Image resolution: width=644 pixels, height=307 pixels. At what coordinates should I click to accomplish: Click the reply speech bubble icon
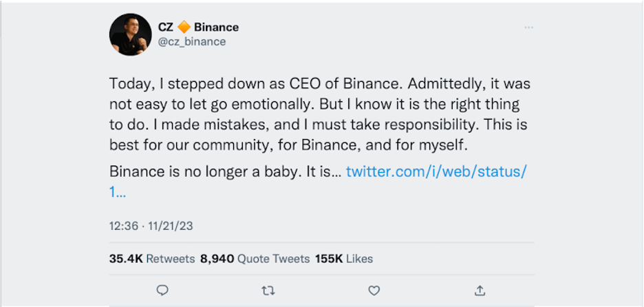(162, 290)
